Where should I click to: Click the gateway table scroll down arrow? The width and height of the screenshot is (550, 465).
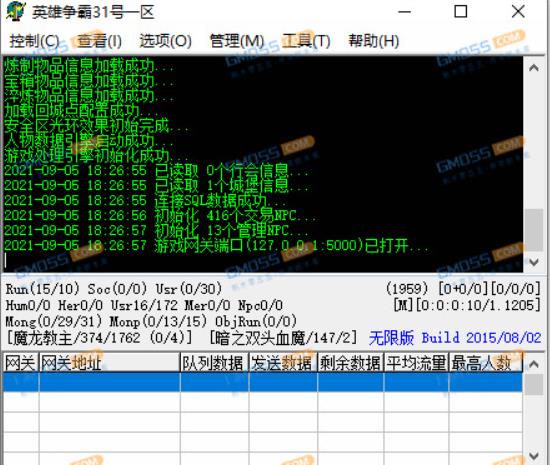pyautogui.click(x=534, y=456)
